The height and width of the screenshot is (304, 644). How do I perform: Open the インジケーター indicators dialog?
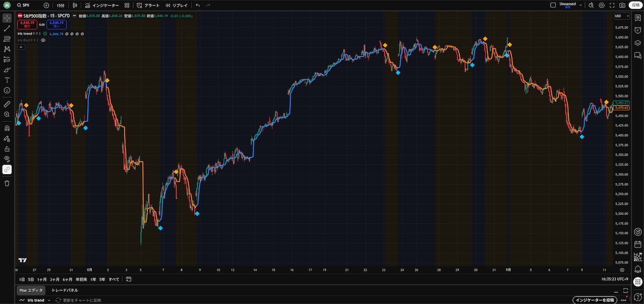[101, 5]
